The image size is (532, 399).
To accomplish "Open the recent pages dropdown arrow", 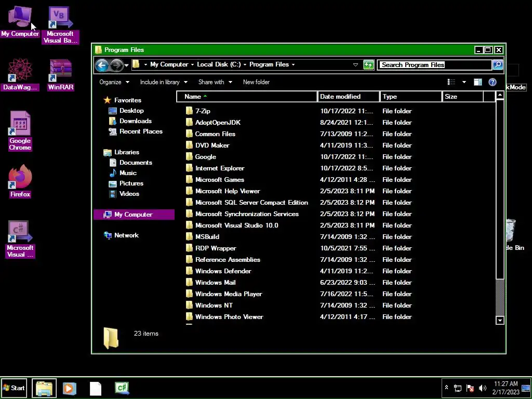I will tap(126, 65).
